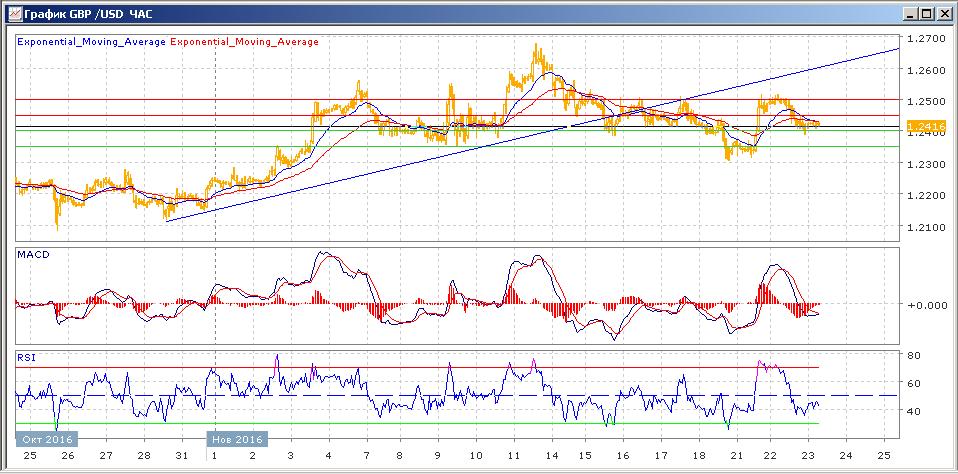
Task: Click the MACD indicator panel label
Action: [x=34, y=256]
